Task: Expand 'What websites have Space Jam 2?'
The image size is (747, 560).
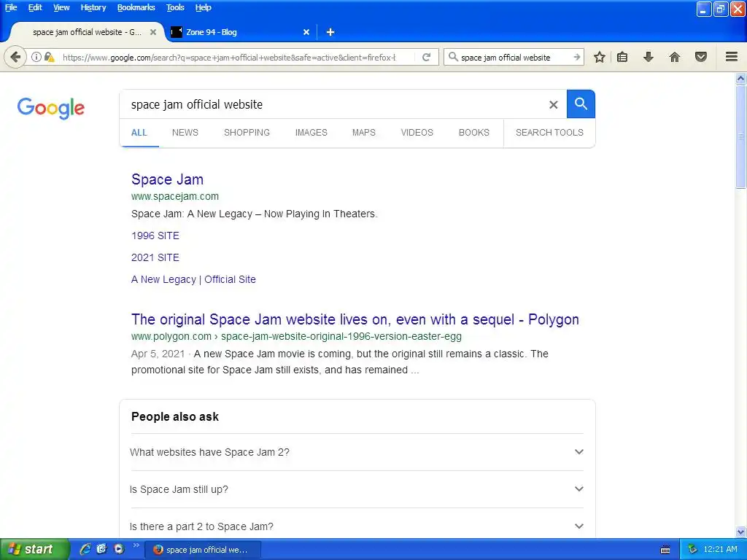Action: (x=357, y=452)
